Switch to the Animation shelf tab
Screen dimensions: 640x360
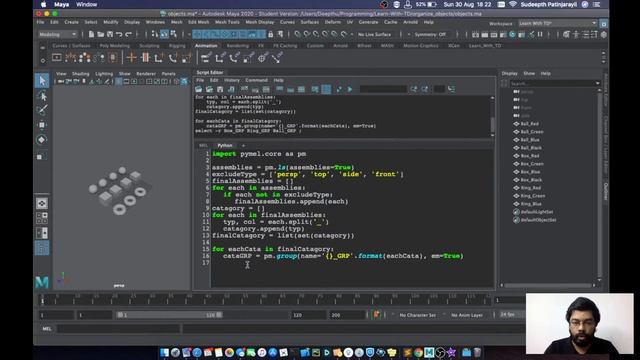click(x=206, y=46)
